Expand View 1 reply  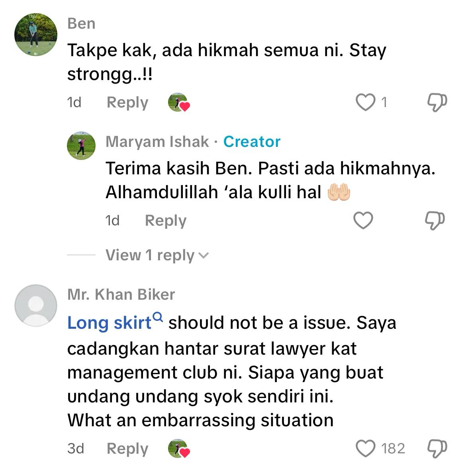pyautogui.click(x=157, y=255)
